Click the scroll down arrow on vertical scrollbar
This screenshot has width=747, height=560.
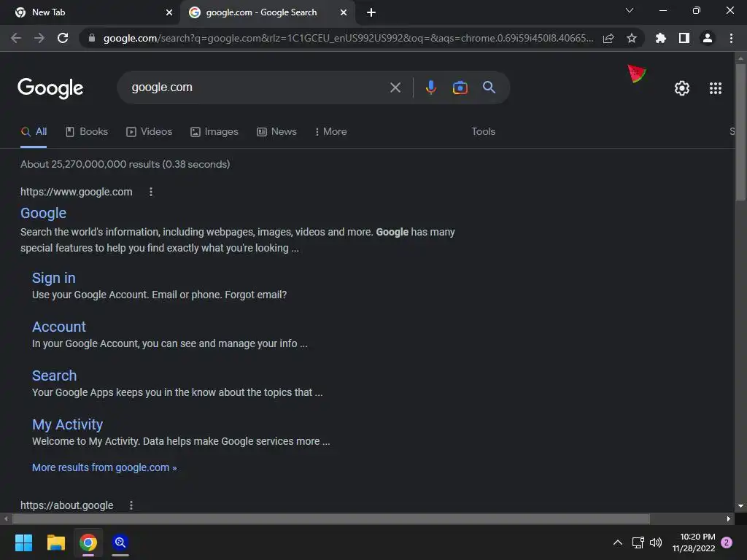point(740,506)
